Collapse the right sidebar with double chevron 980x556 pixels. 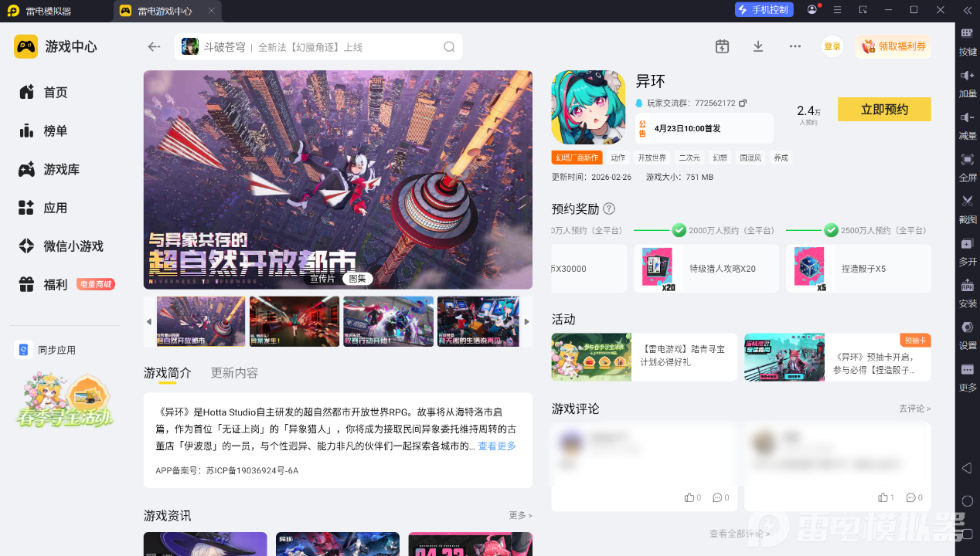[968, 10]
